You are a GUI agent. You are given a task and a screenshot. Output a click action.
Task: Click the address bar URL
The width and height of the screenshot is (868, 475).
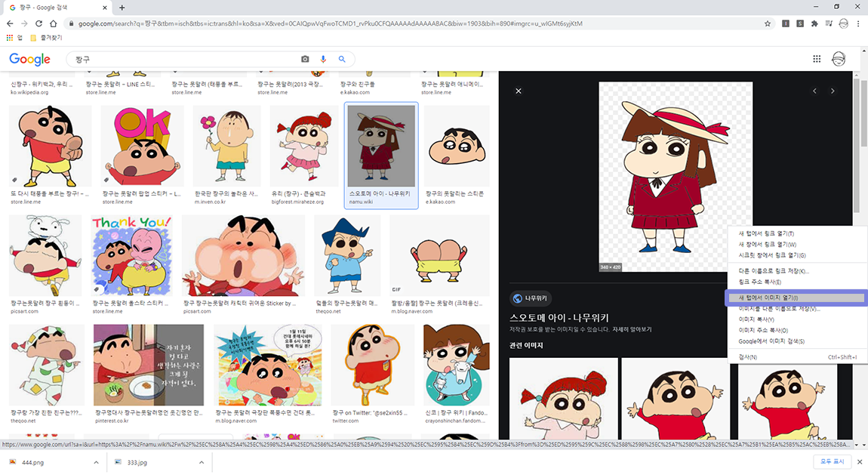coord(330,24)
